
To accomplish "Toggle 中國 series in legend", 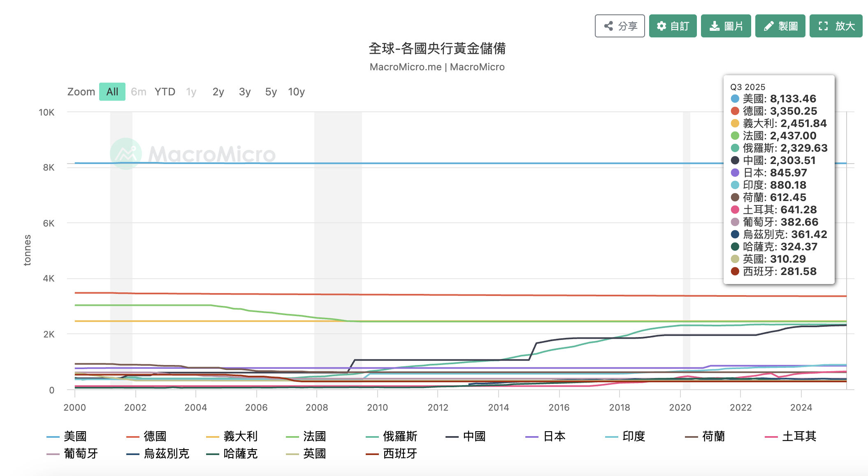I will (x=466, y=436).
